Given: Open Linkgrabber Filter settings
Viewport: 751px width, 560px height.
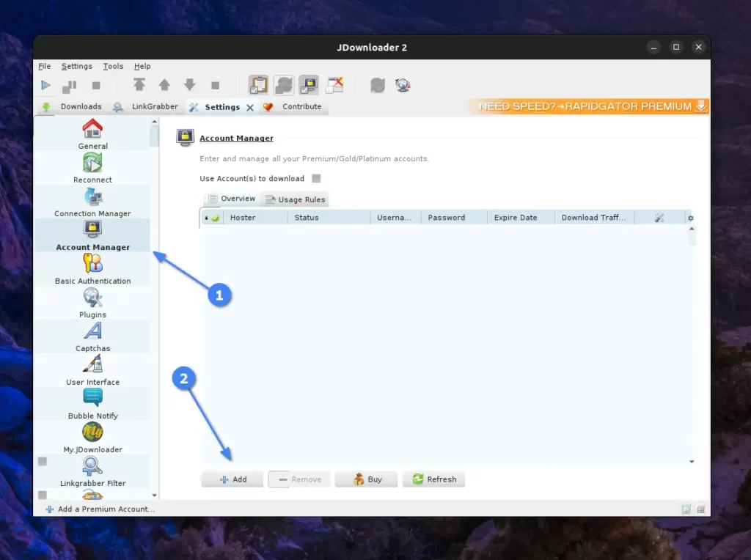Looking at the screenshot, I should click(92, 471).
